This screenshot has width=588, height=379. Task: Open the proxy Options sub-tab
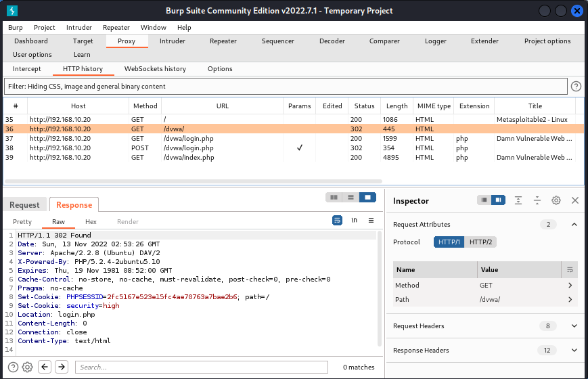click(x=220, y=68)
